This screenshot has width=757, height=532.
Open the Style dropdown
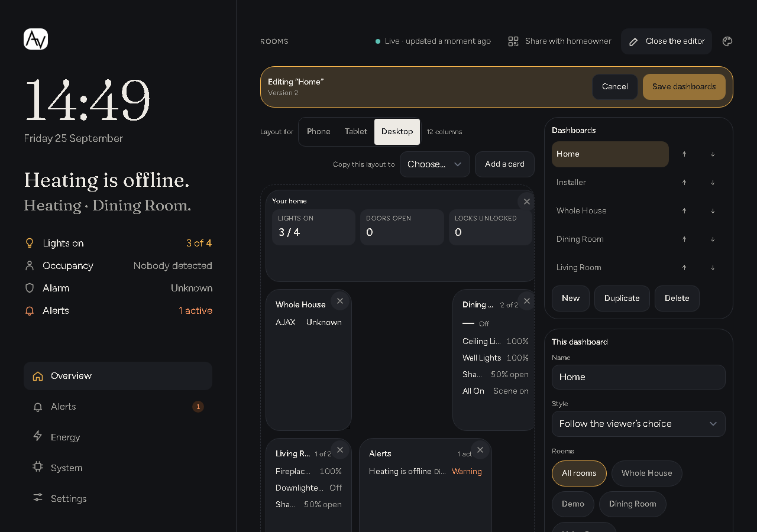(639, 424)
